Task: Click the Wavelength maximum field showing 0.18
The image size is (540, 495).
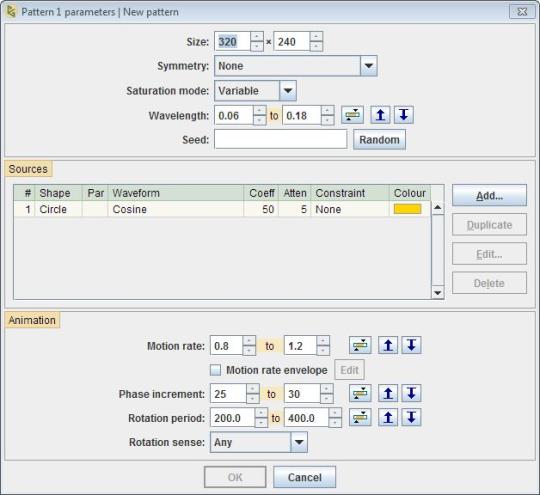Action: click(x=302, y=115)
